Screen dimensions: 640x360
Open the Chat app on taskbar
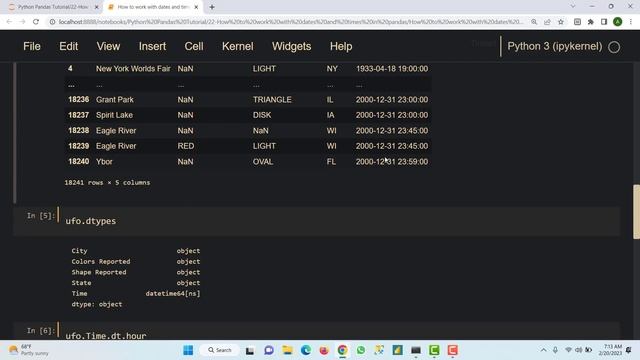click(269, 350)
